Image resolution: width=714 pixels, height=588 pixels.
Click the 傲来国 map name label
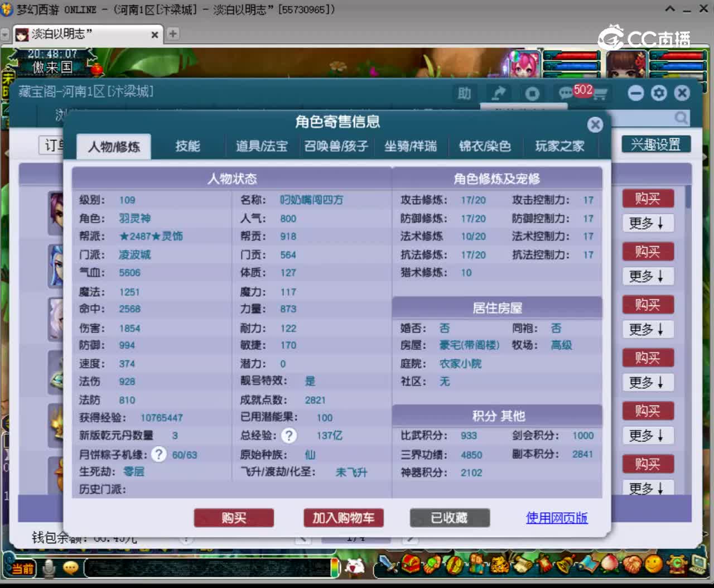[52, 68]
